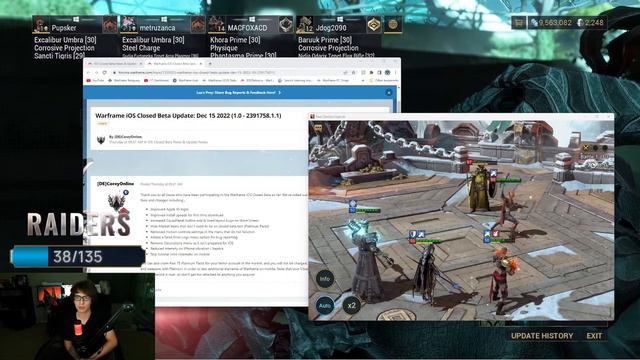Click the MACFOXACD squad member avatar
Image resolution: width=640 pixels, height=360 pixels.
point(216,25)
